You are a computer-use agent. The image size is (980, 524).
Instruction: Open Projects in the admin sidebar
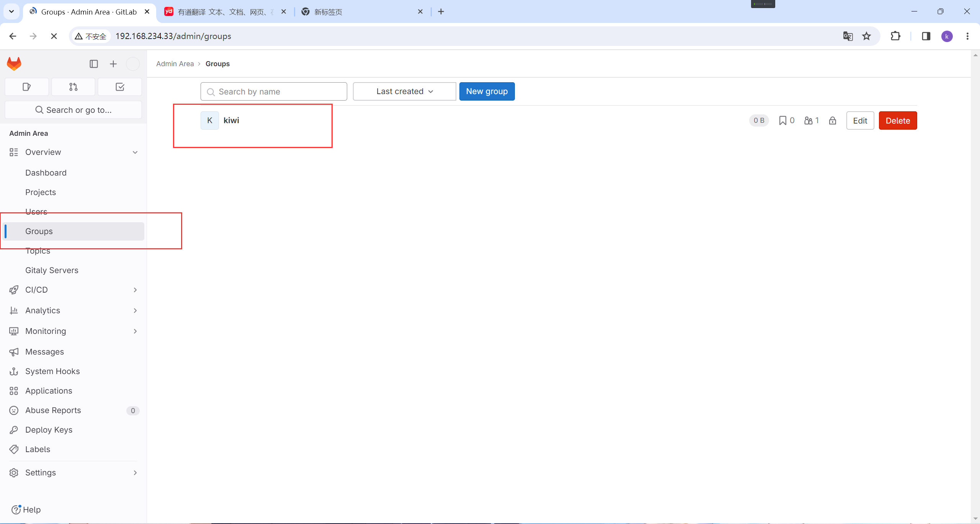pos(41,192)
